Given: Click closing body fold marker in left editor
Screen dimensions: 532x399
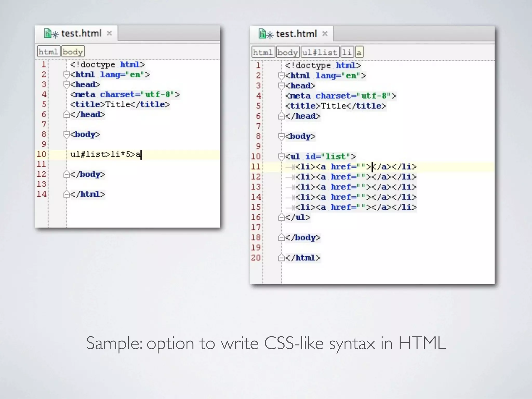Looking at the screenshot, I should click(66, 174).
